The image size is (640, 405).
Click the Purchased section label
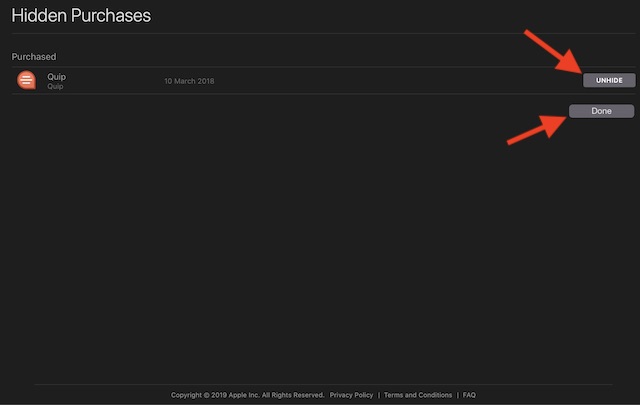point(34,57)
